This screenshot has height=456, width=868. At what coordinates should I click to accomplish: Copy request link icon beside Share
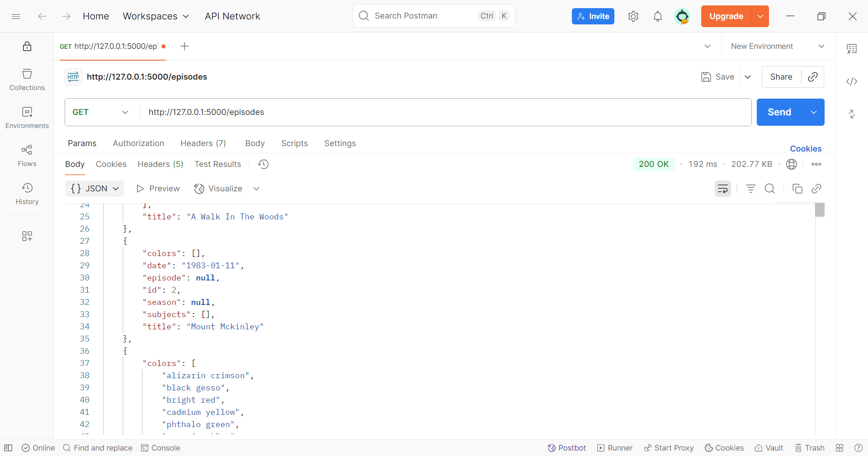click(813, 77)
